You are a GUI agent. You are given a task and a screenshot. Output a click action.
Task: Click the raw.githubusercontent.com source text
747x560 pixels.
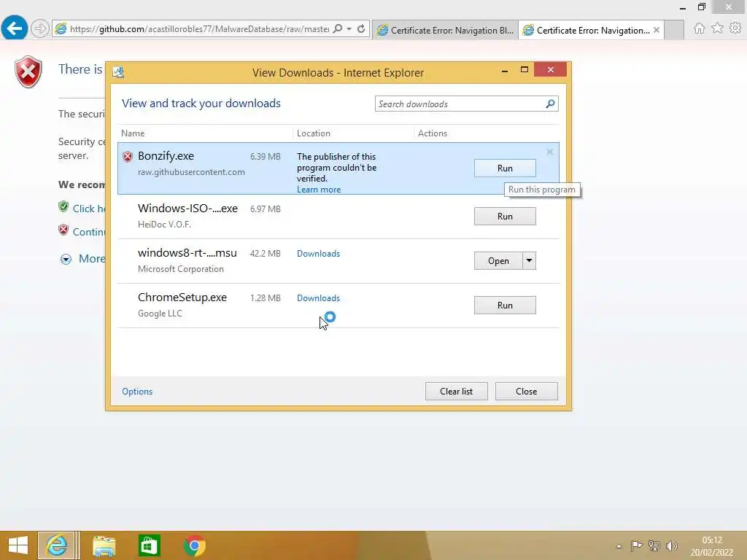click(191, 172)
